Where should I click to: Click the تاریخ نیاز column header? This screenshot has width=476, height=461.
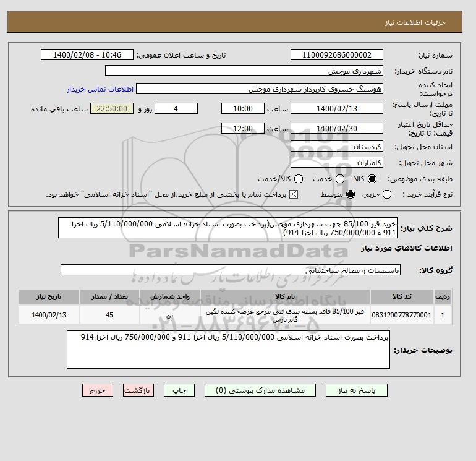pyautogui.click(x=49, y=296)
